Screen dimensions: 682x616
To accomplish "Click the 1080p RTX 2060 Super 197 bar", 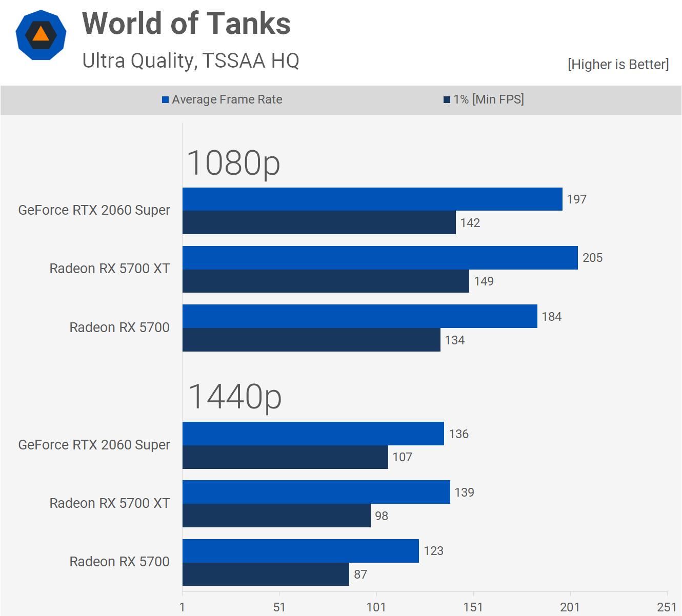I will coord(372,199).
